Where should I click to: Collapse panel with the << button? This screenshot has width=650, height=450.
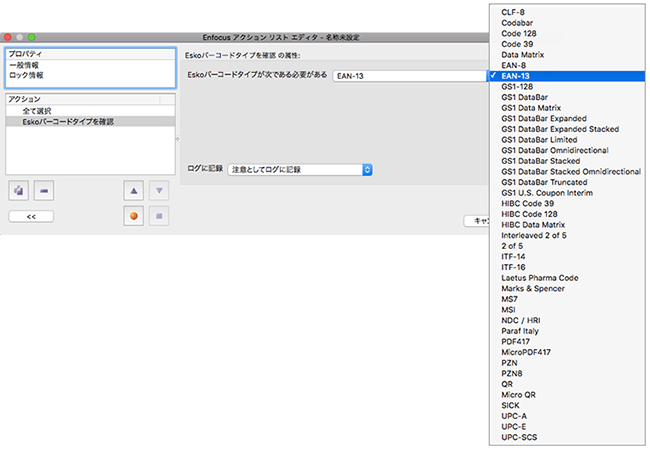point(31,216)
